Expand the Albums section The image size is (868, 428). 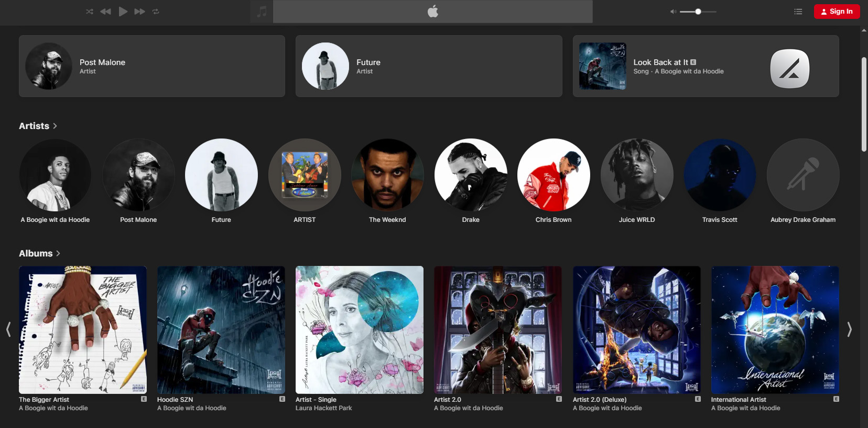tap(40, 253)
